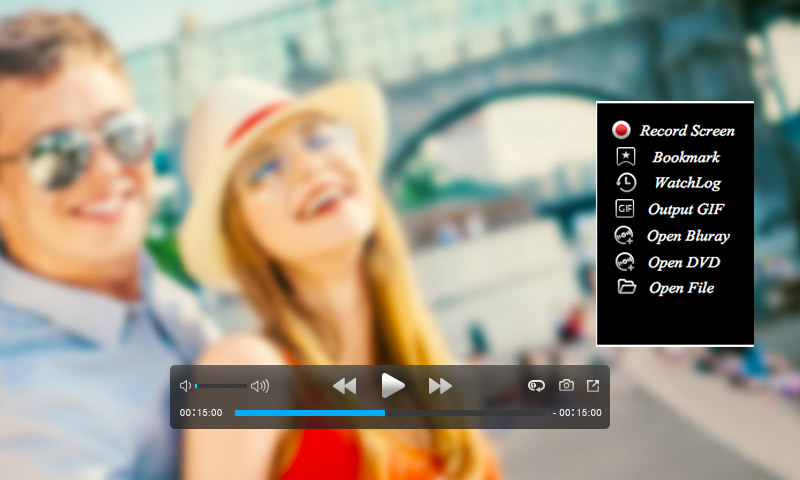800x480 pixels.
Task: Click the blue playback progress bar
Action: coord(310,412)
